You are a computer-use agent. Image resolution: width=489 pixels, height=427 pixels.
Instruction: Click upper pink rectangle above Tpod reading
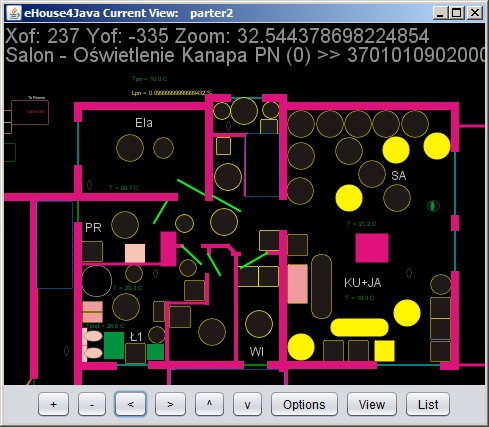[92, 306]
